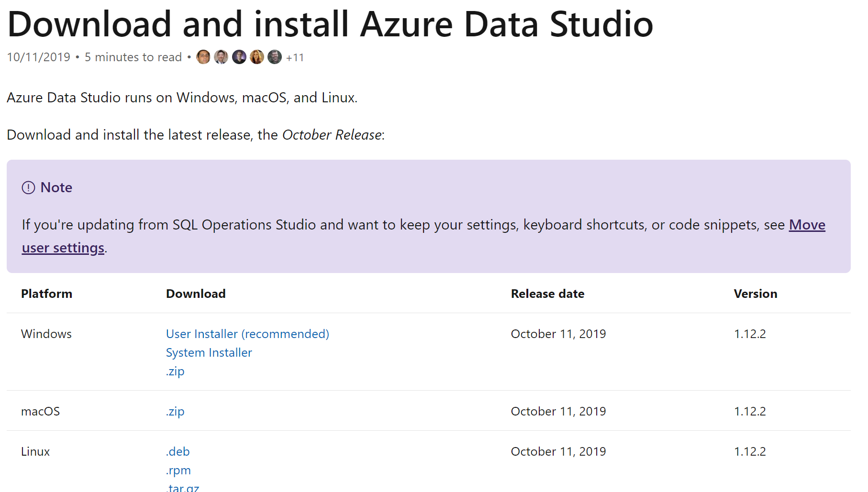Download the Linux .rpm package

tap(178, 470)
